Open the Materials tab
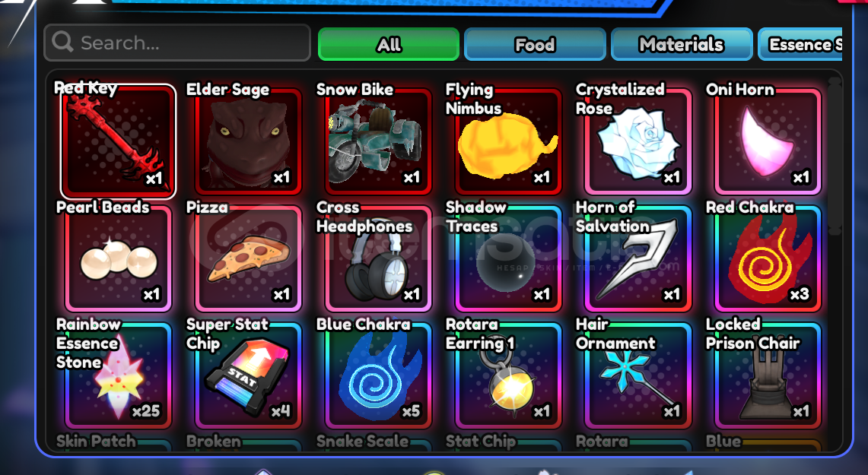The width and height of the screenshot is (868, 475). [682, 44]
